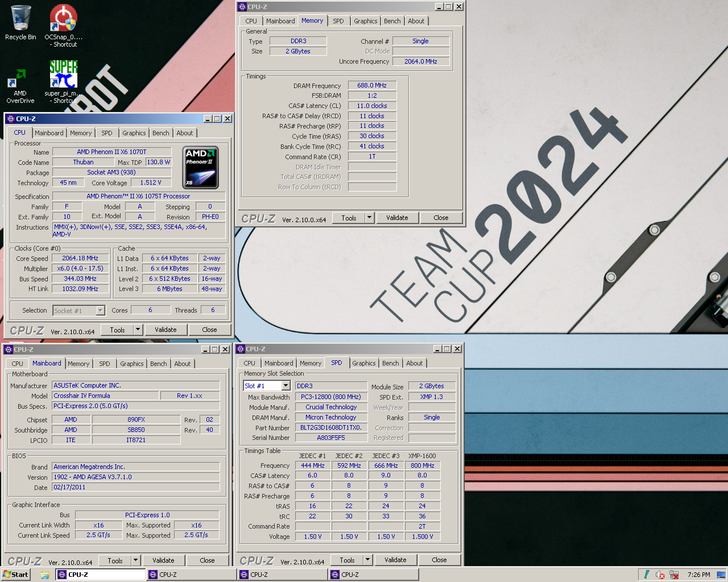Click the ASUSTeK Computer INC. manufacturer field
The image size is (728, 582).
pyautogui.click(x=136, y=385)
